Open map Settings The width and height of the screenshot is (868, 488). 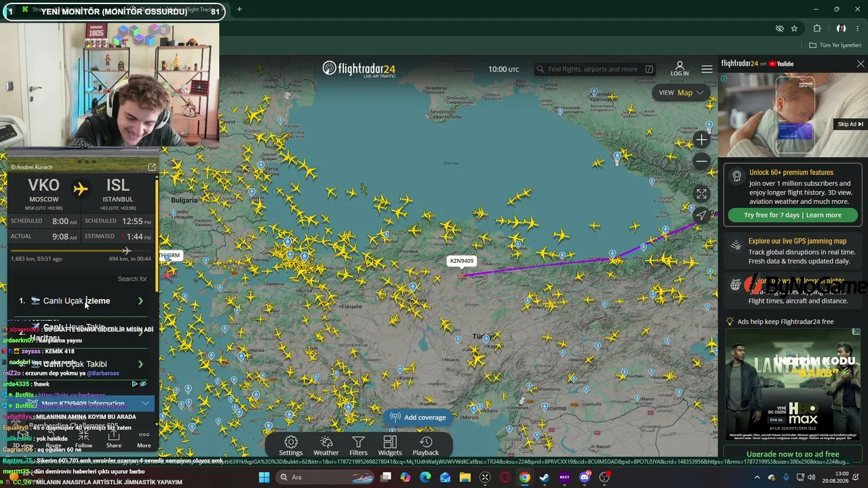[x=291, y=446]
